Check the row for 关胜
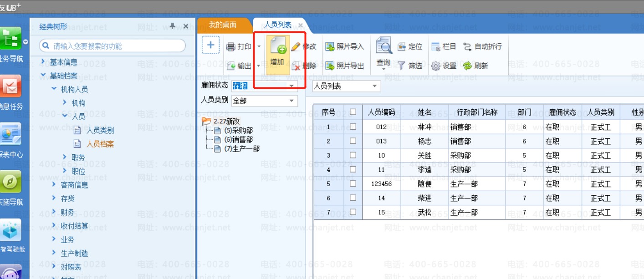The image size is (644, 279). (353, 155)
